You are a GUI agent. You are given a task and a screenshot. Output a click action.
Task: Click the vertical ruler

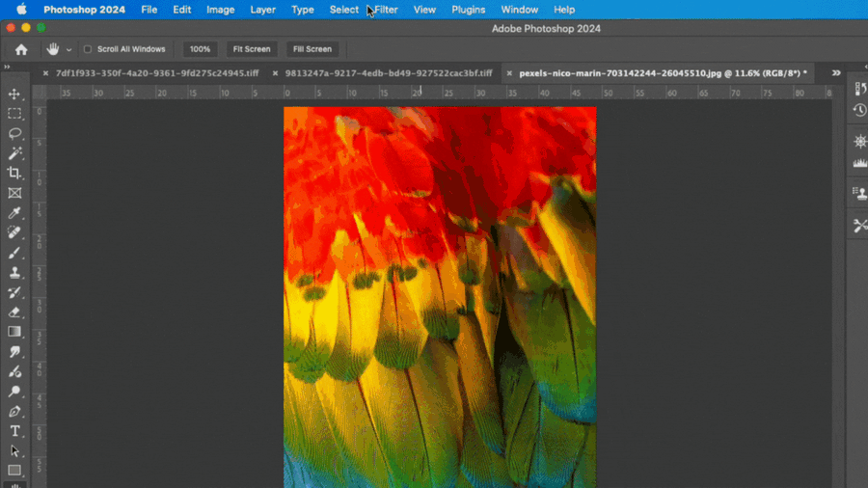coord(40,293)
